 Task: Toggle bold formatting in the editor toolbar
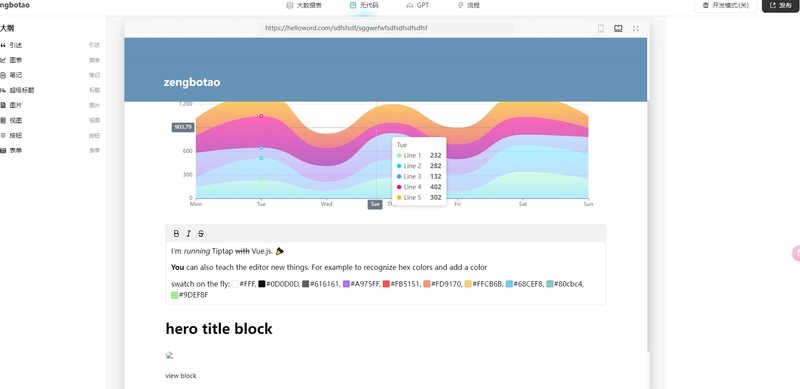(x=176, y=233)
